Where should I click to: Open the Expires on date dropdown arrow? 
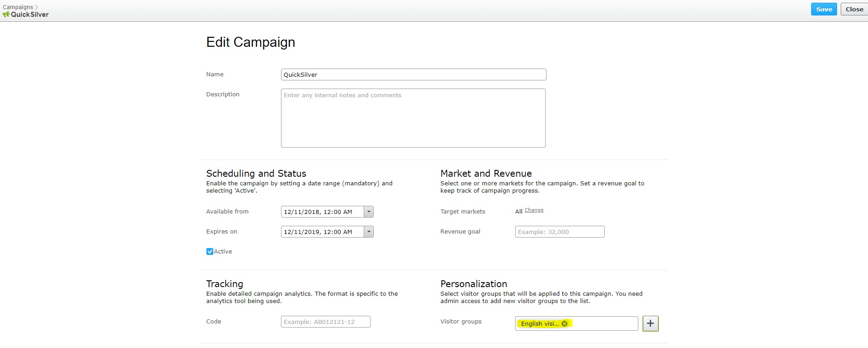(369, 232)
